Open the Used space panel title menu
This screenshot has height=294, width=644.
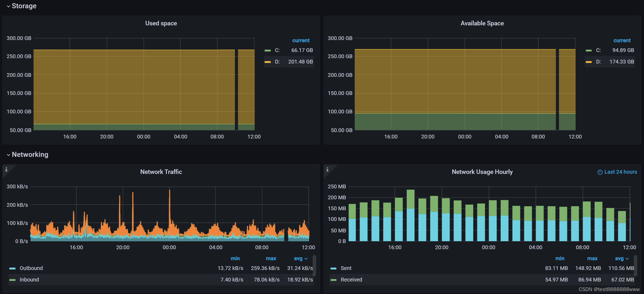coord(161,23)
